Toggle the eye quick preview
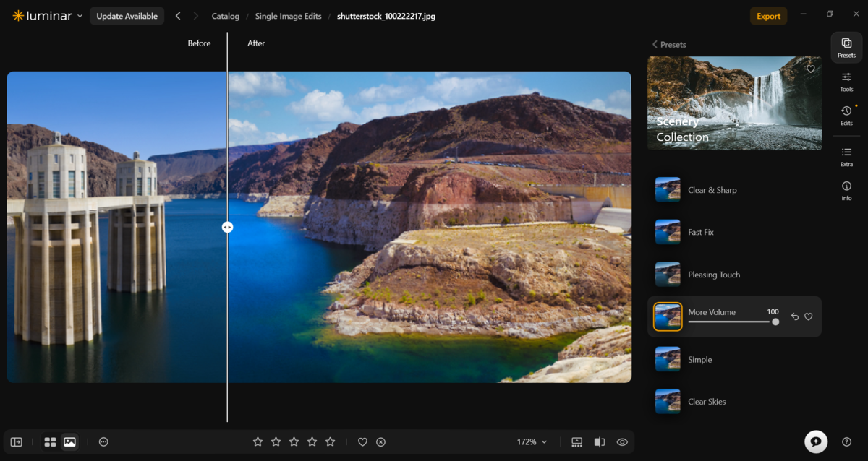 point(622,441)
